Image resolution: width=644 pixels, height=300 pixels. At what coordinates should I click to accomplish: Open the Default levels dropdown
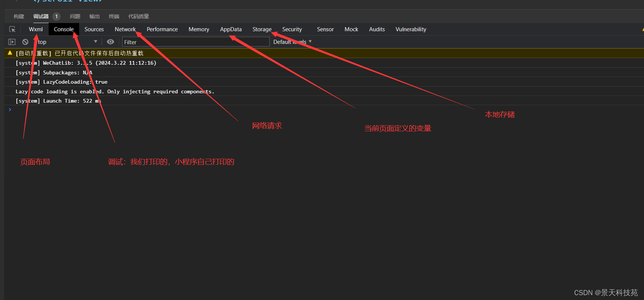point(292,42)
